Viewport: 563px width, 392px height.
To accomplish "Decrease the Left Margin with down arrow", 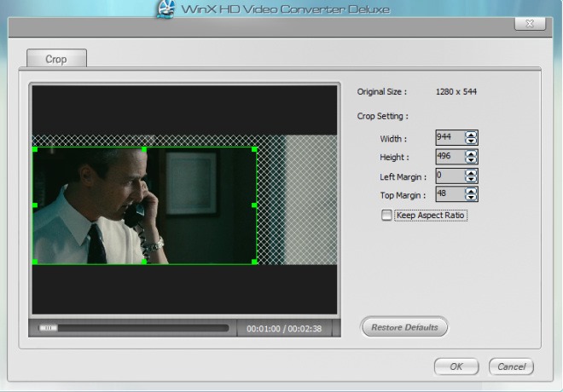I will [471, 179].
